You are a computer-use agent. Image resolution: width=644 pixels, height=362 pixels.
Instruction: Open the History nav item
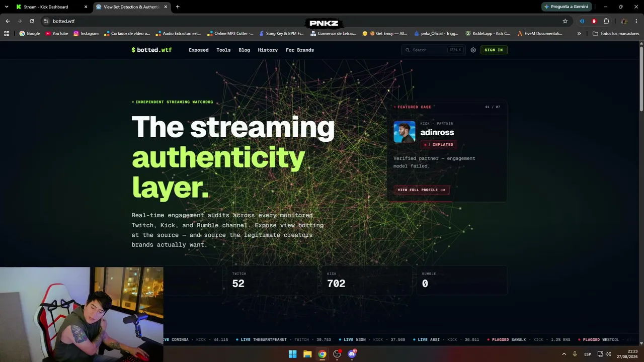point(268,50)
